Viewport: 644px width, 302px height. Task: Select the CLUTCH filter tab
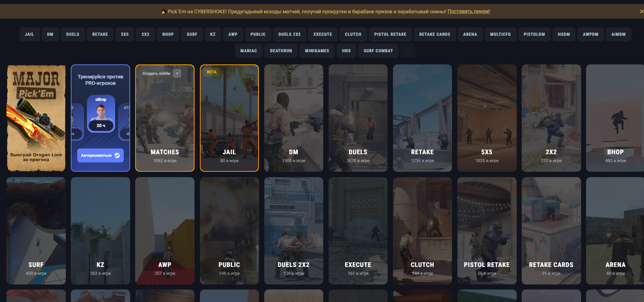tap(353, 34)
